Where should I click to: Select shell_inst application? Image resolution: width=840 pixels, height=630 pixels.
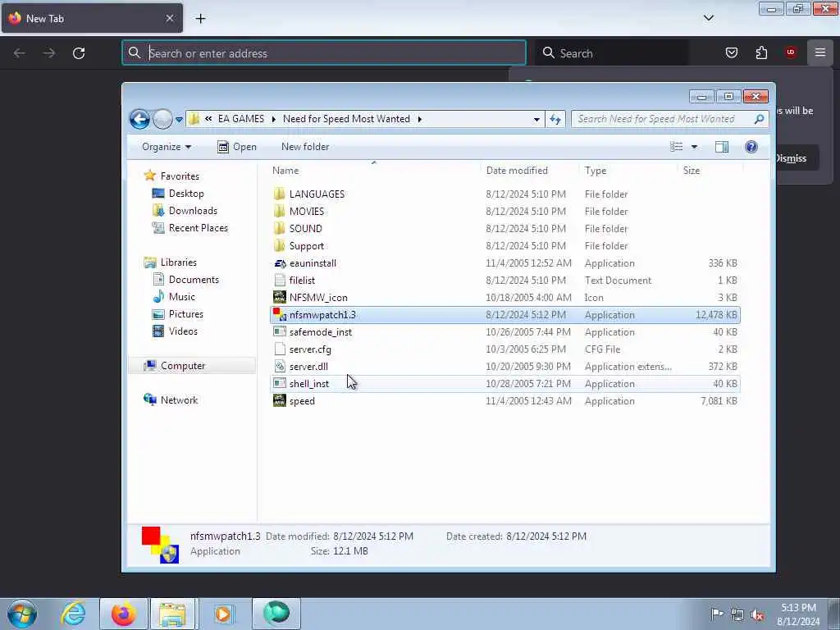click(504, 384)
